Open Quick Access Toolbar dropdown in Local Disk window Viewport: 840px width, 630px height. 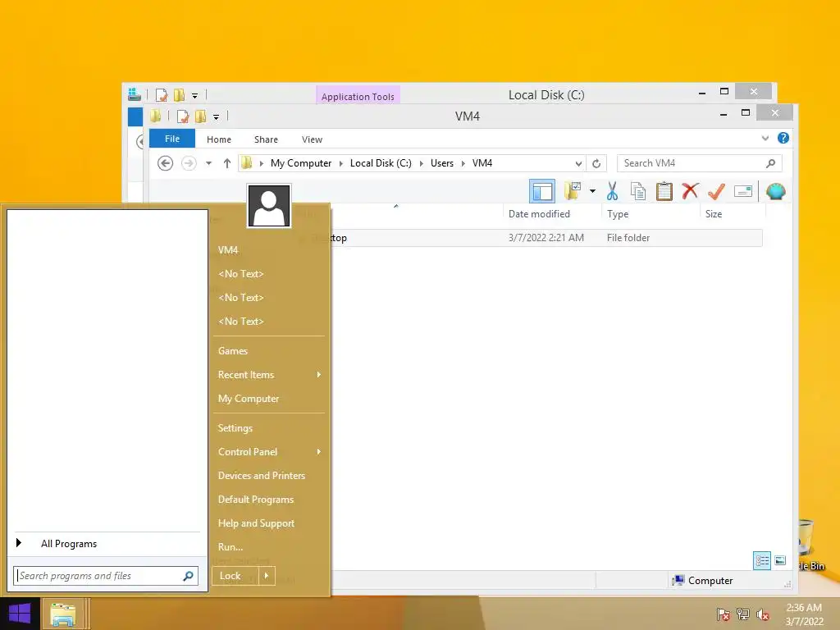[195, 96]
